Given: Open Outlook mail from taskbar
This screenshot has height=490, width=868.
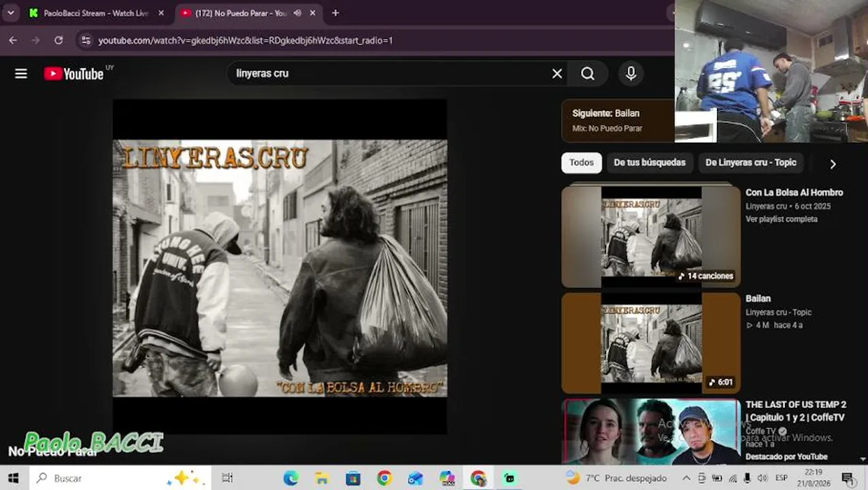Looking at the screenshot, I should (x=416, y=478).
